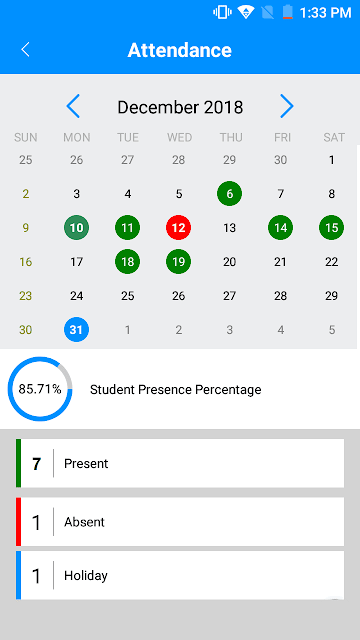Select the absent date 12 in red

178,228
